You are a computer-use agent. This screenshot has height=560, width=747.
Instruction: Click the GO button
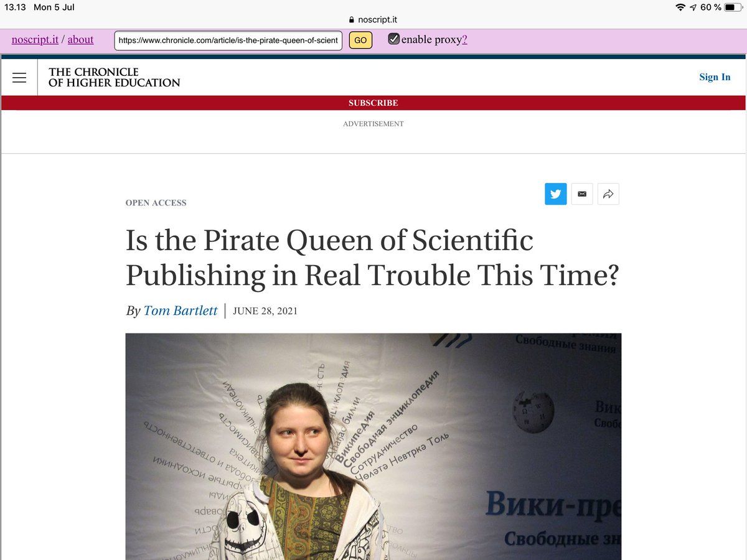click(x=360, y=40)
